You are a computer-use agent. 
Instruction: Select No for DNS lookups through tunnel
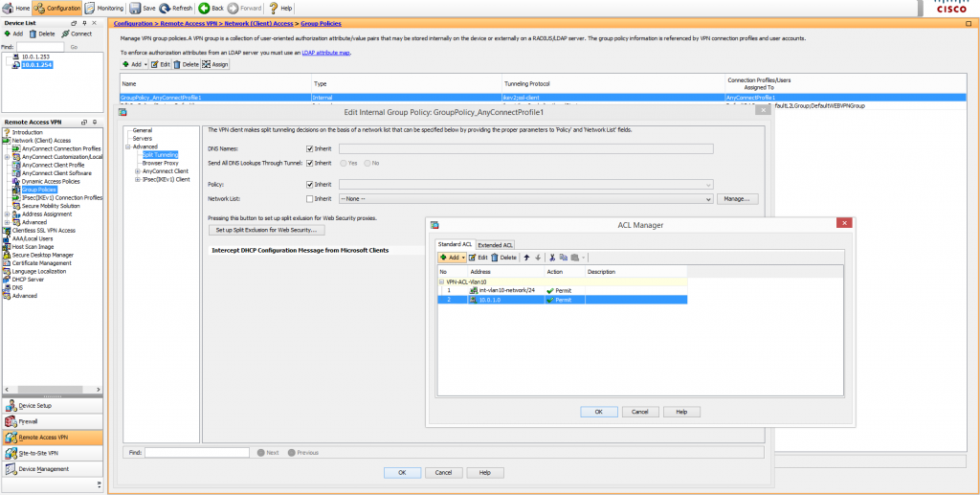coord(367,163)
